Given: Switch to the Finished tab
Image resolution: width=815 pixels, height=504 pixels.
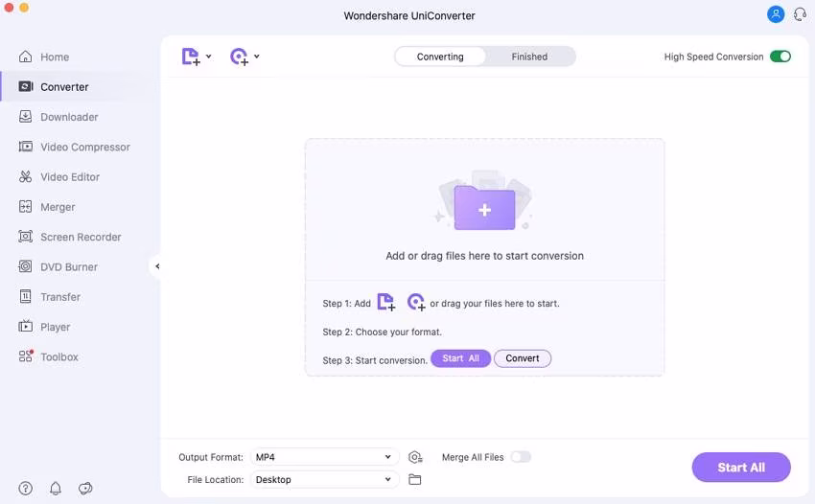Looking at the screenshot, I should (x=529, y=57).
